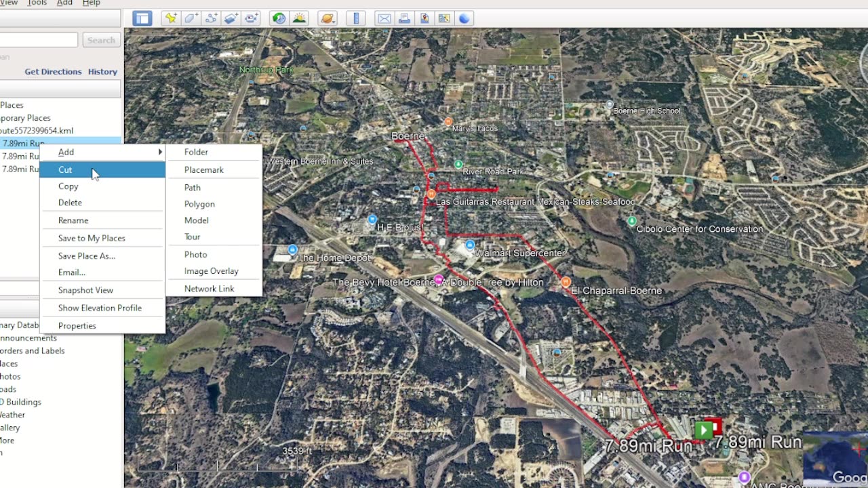Click the Las Guitarras Restaurant orange marker
868x488 pixels.
[431, 195]
